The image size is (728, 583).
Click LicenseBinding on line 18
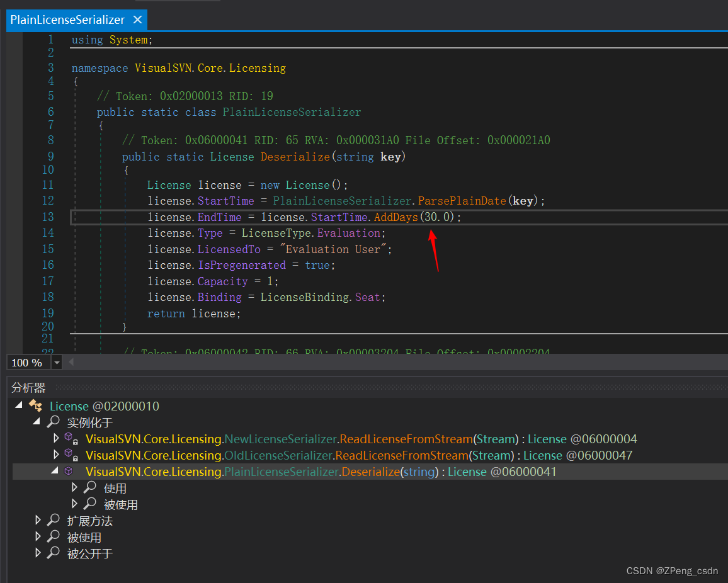click(305, 297)
